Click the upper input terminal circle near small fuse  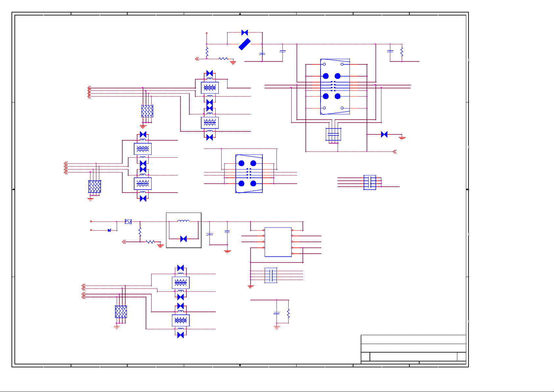[x=91, y=221]
